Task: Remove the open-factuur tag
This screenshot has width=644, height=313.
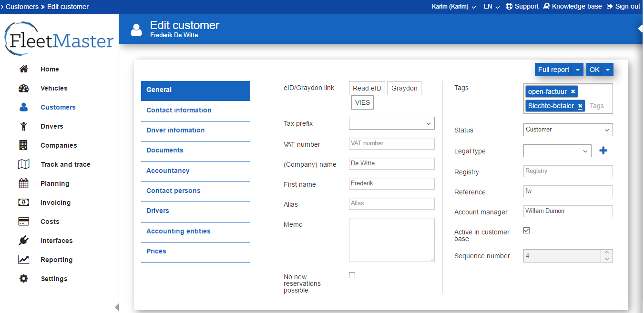Action: click(573, 92)
